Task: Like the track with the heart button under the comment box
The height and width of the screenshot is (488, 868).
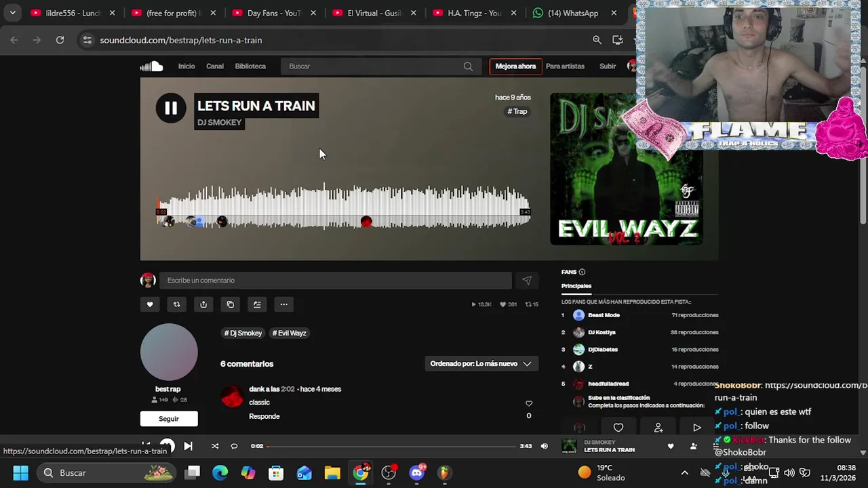Action: tap(150, 304)
